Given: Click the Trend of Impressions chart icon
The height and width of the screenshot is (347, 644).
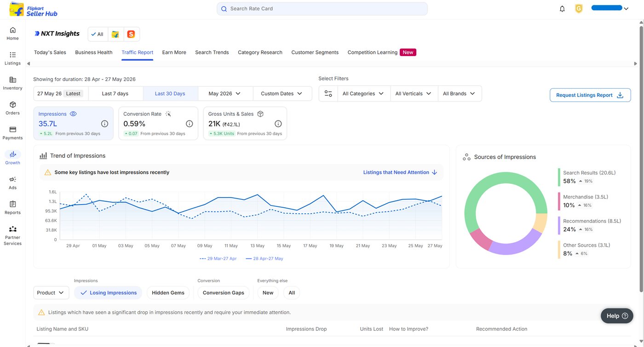Looking at the screenshot, I should click(x=43, y=156).
